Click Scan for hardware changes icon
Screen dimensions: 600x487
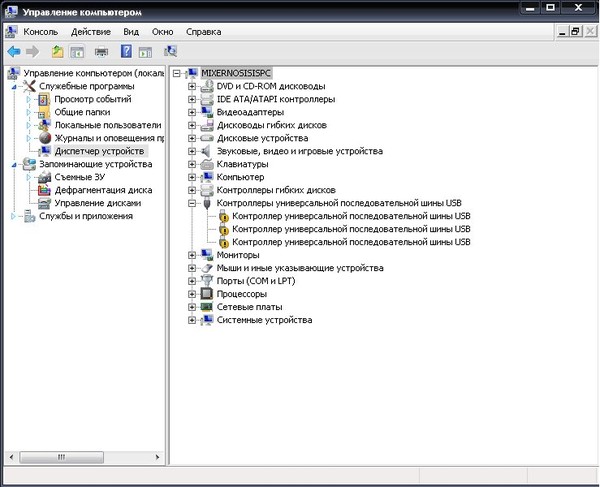(171, 51)
